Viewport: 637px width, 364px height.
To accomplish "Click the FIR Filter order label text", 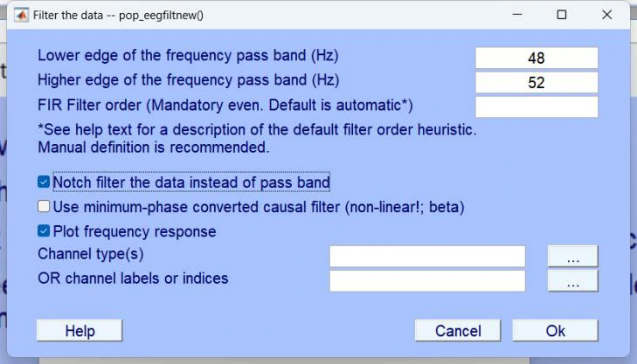I will pyautogui.click(x=225, y=105).
